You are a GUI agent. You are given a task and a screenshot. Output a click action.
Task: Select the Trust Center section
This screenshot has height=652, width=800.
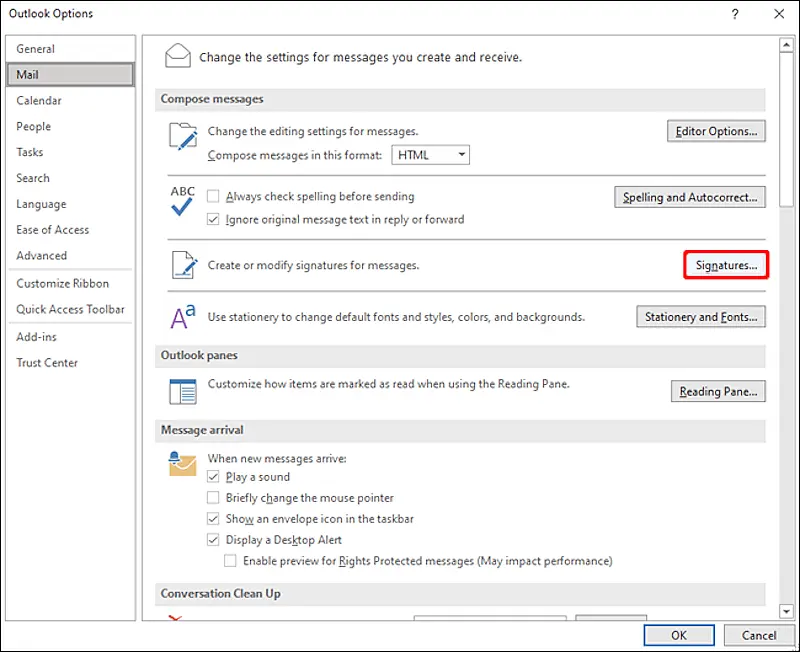coord(47,362)
